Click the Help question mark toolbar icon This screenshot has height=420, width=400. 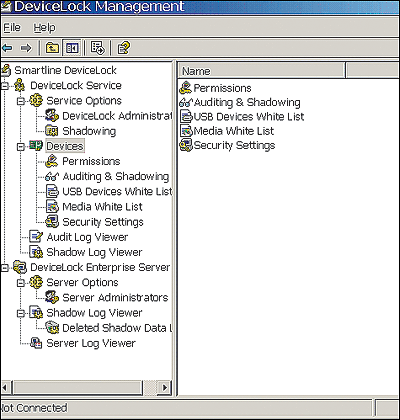[x=123, y=48]
